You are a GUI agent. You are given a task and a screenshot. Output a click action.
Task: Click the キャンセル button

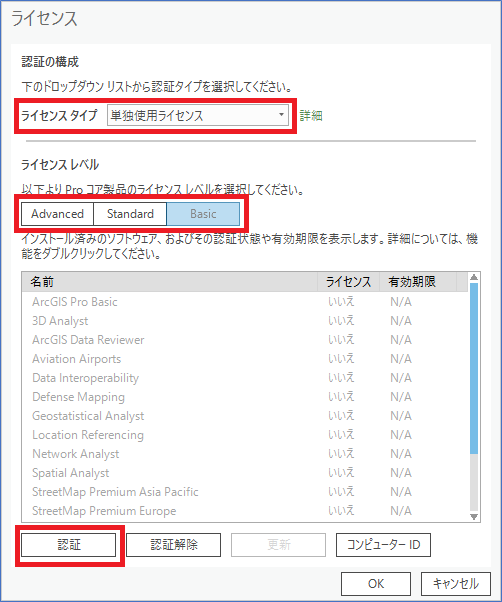pos(456,584)
